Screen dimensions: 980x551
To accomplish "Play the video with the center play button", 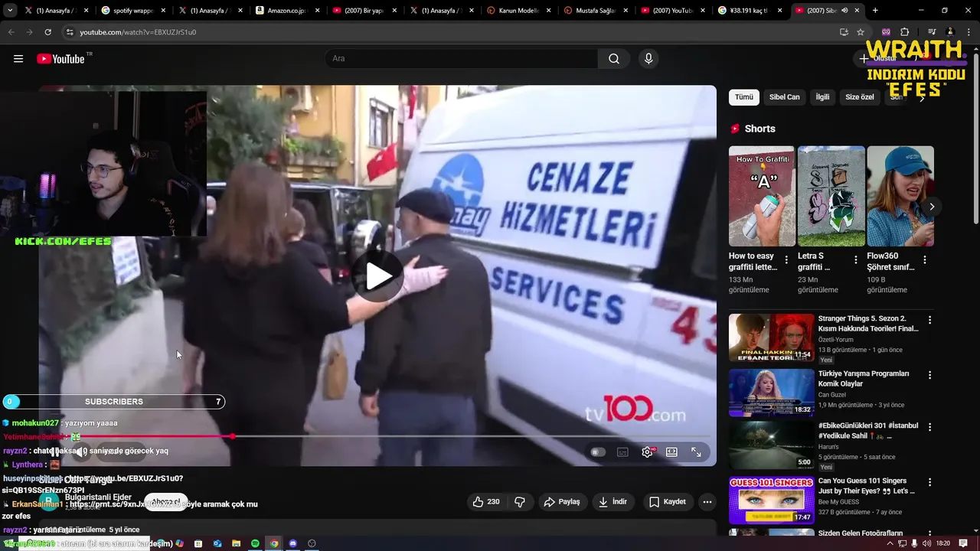I will pos(378,276).
